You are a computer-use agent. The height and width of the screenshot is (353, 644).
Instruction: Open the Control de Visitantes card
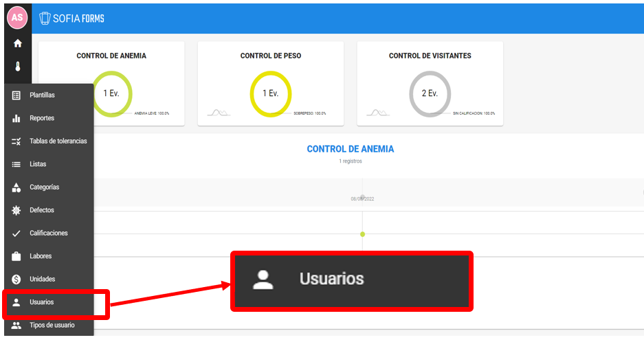[x=430, y=84]
